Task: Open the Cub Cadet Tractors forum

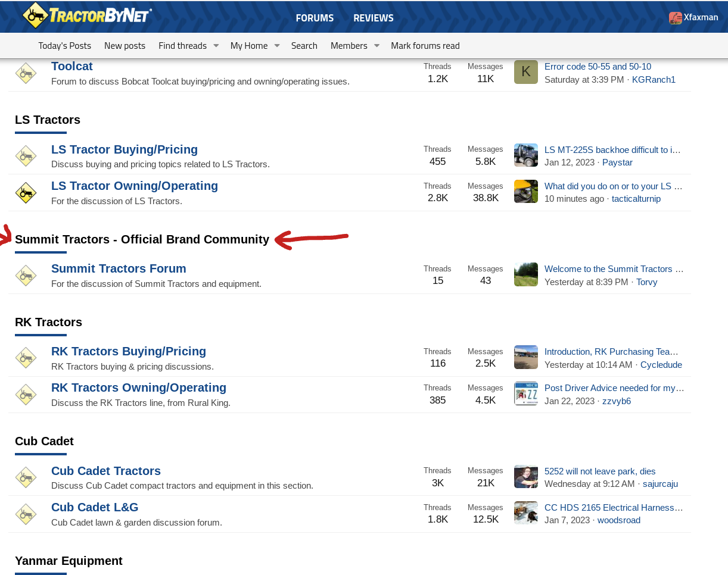Action: click(106, 471)
